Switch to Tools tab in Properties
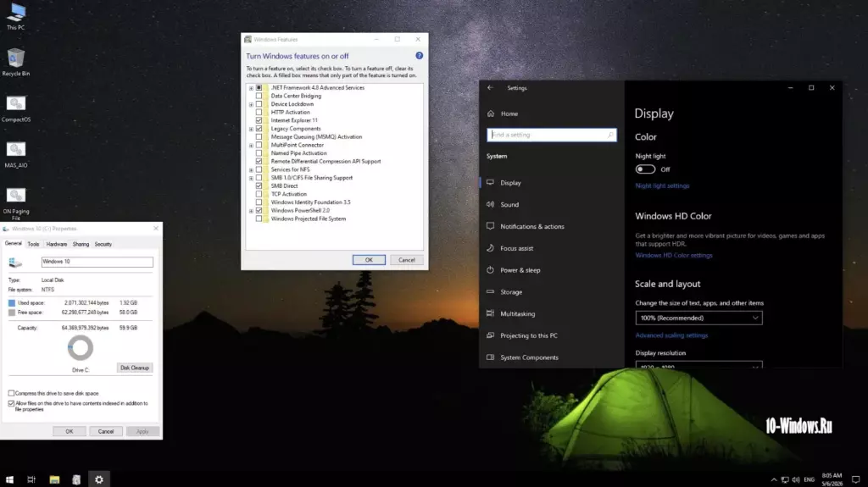Screen dimensions: 868x487 [x=33, y=244]
